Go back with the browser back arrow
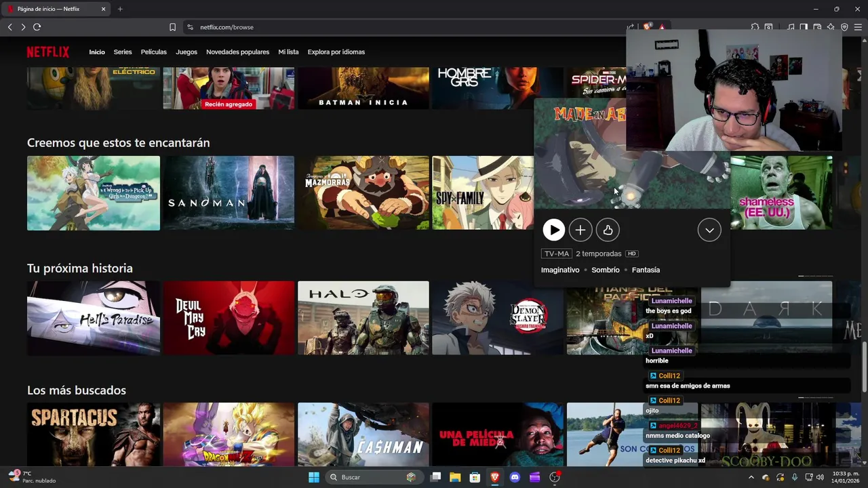 pos(9,27)
